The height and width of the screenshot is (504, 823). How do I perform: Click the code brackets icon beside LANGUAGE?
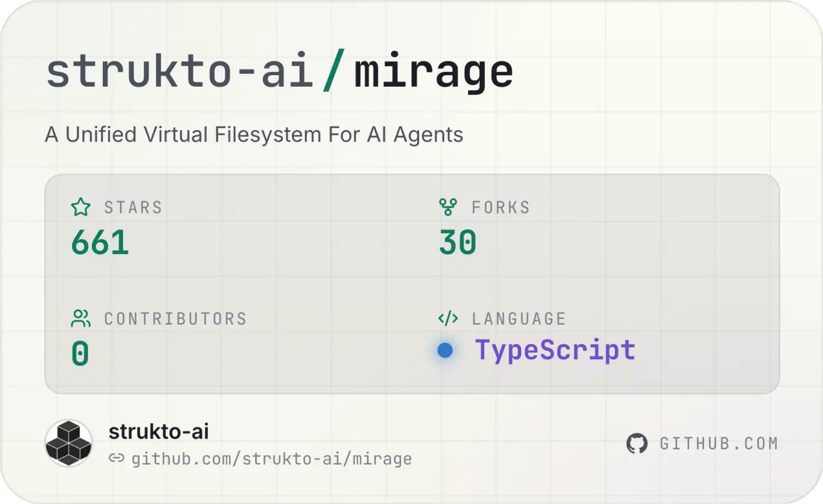[448, 318]
